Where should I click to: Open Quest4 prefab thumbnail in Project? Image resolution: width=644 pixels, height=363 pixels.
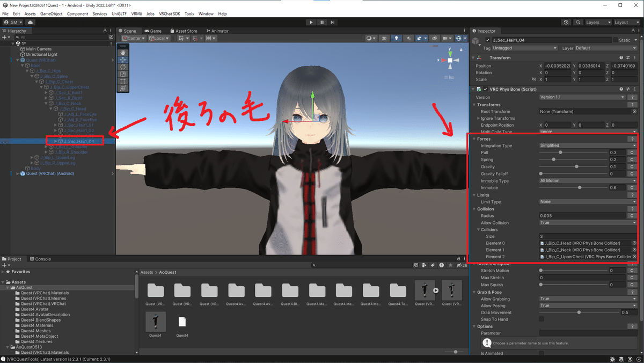155,321
